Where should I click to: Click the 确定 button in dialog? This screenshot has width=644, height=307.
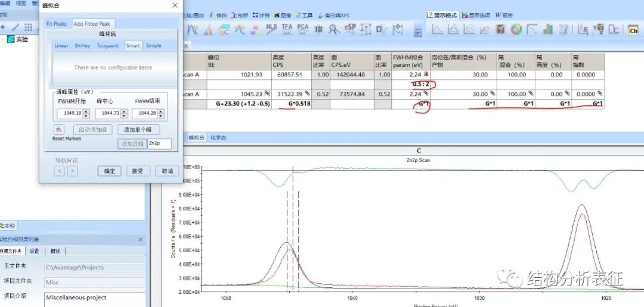[x=109, y=171]
